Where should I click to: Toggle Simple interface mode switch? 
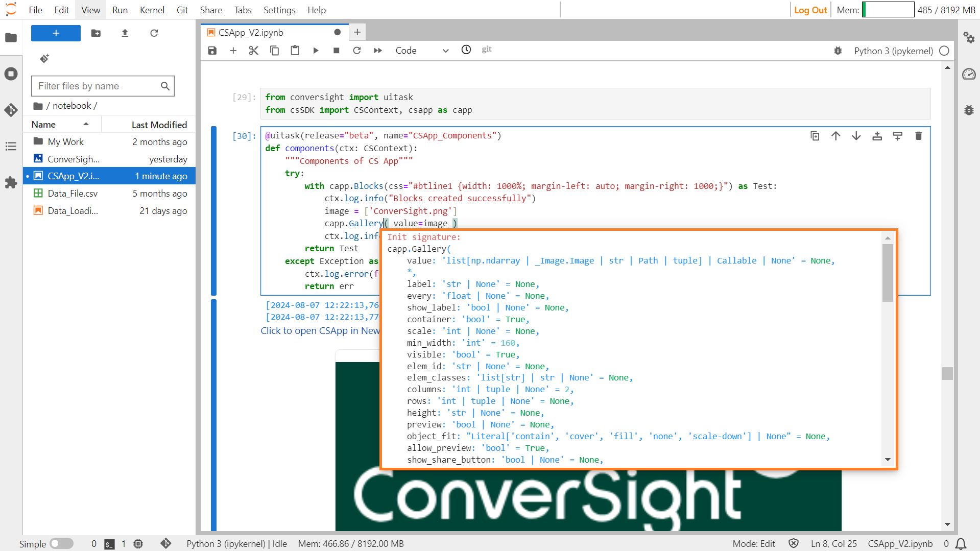tap(62, 544)
